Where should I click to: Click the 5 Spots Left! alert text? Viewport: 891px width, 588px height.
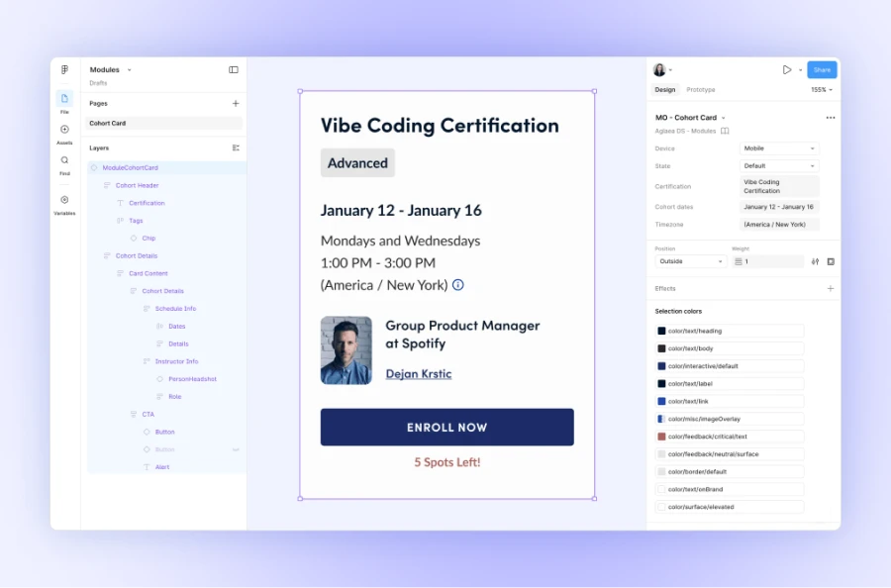pos(447,462)
